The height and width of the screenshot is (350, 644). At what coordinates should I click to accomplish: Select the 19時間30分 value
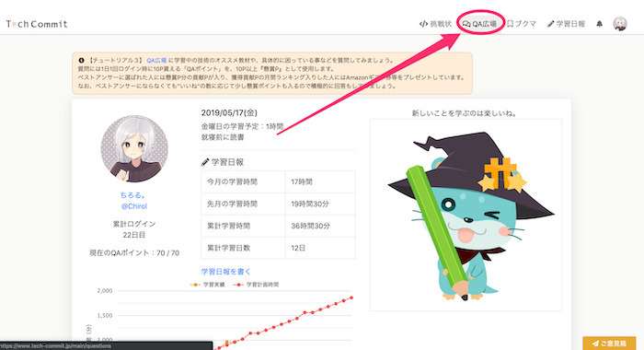point(320,204)
